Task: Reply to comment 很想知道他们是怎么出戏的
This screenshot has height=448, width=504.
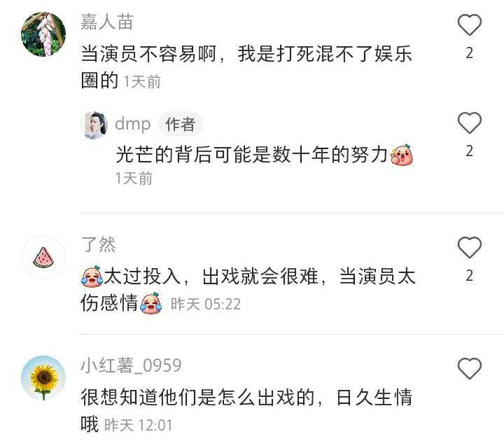Action: 246,410
